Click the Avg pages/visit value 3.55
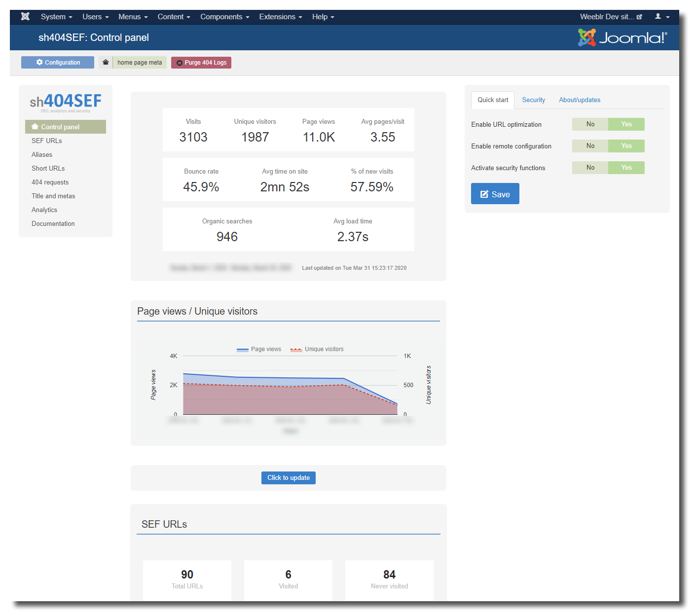Image resolution: width=694 pixels, height=616 pixels. [383, 137]
